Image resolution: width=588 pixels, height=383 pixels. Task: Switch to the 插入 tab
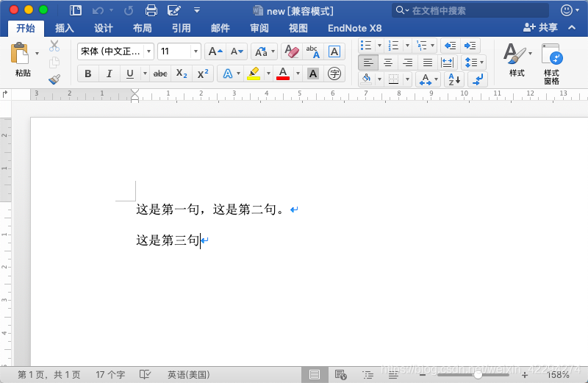tap(64, 28)
